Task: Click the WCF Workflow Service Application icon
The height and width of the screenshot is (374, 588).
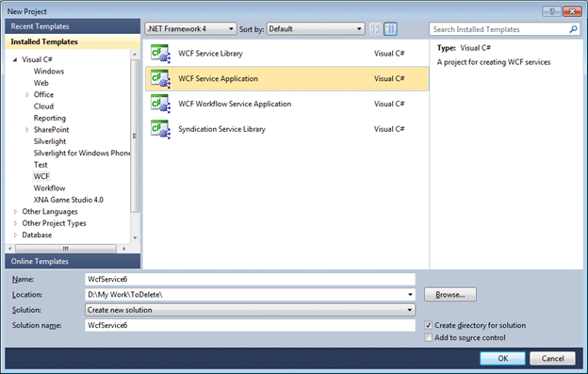Action: [160, 104]
